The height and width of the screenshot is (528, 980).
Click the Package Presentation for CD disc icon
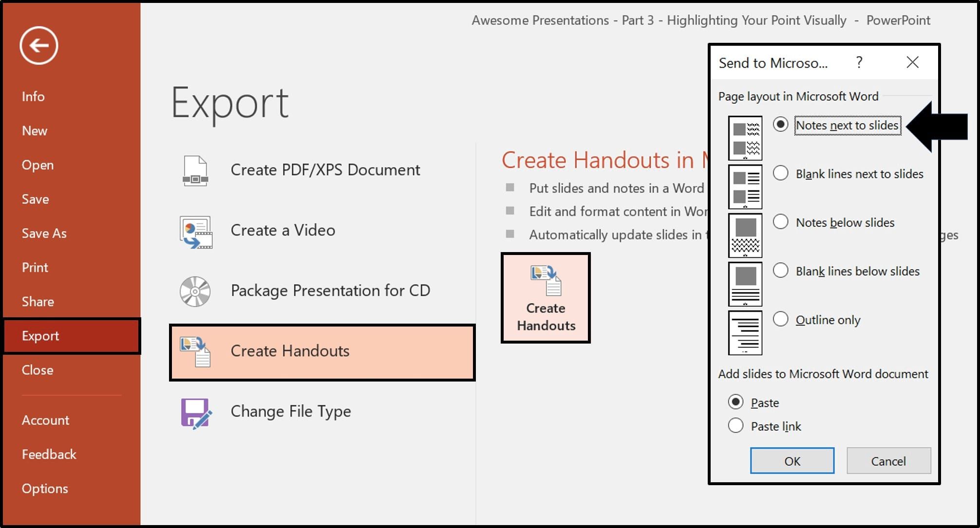click(x=195, y=291)
